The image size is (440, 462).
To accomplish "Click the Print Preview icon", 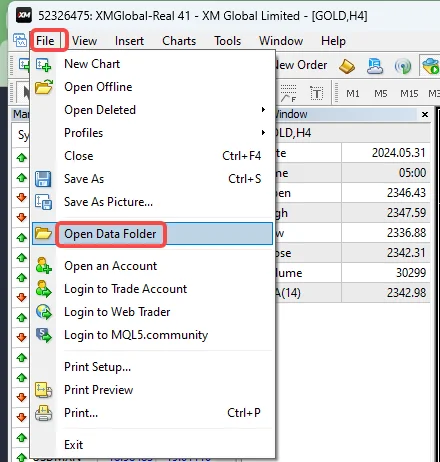I will [x=43, y=390].
